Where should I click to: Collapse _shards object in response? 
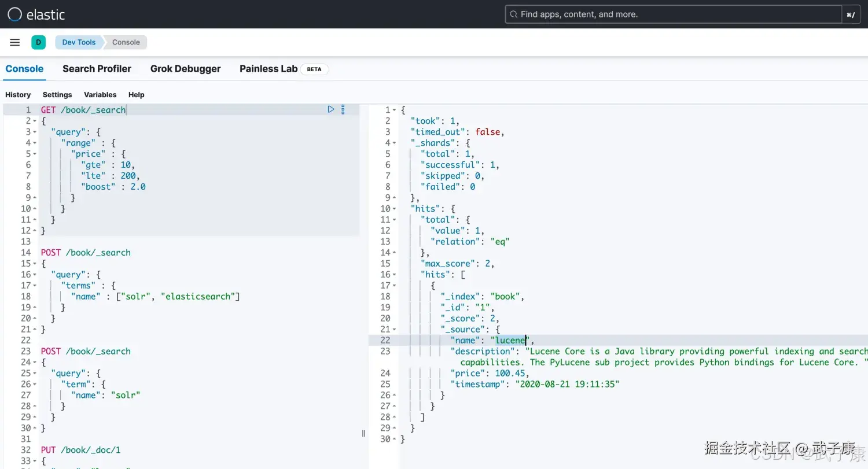point(395,143)
